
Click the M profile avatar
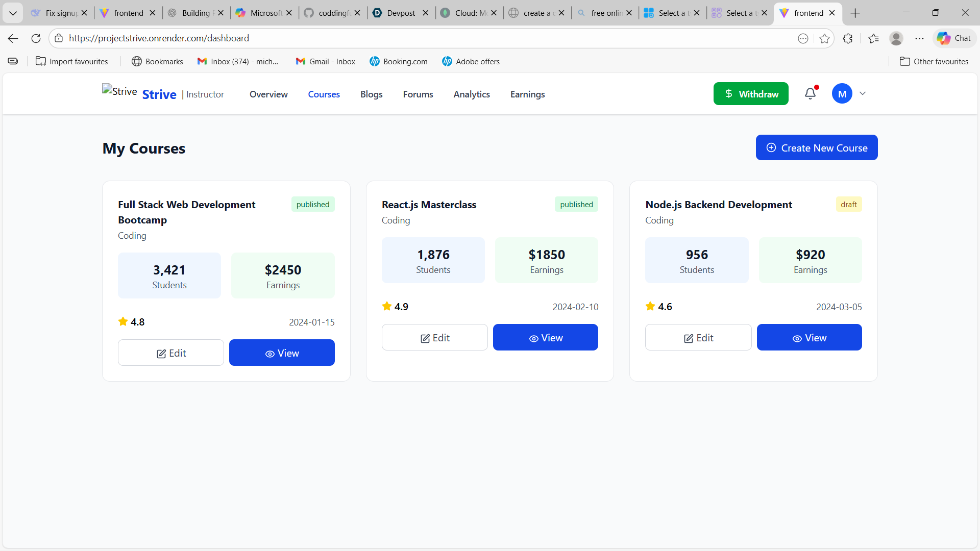pos(842,94)
